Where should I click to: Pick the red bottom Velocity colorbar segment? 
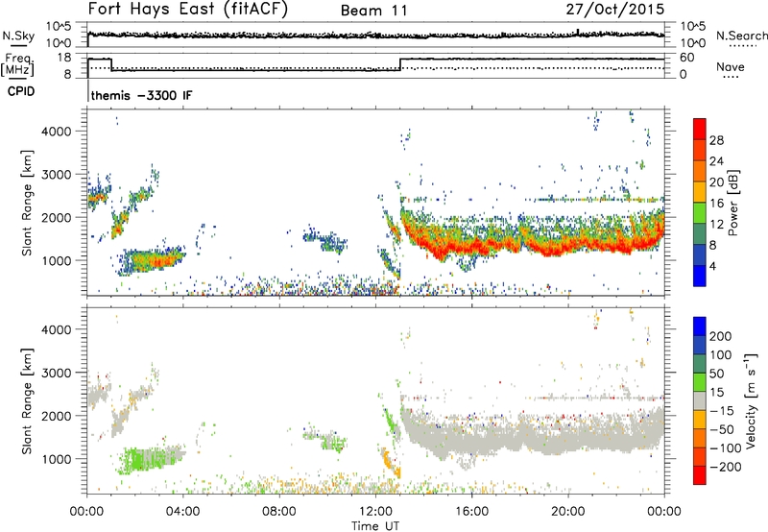pos(700,475)
